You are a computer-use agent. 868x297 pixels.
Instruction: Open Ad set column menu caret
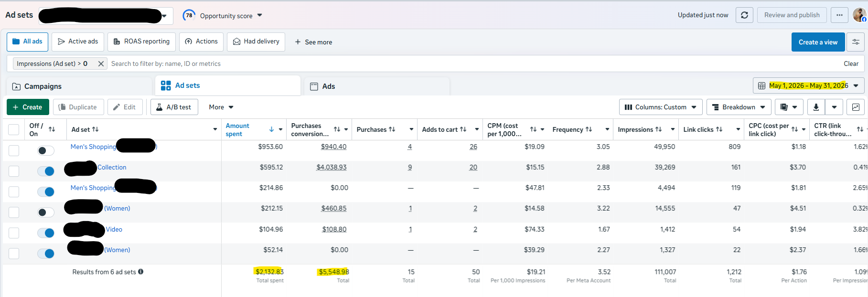click(x=215, y=129)
